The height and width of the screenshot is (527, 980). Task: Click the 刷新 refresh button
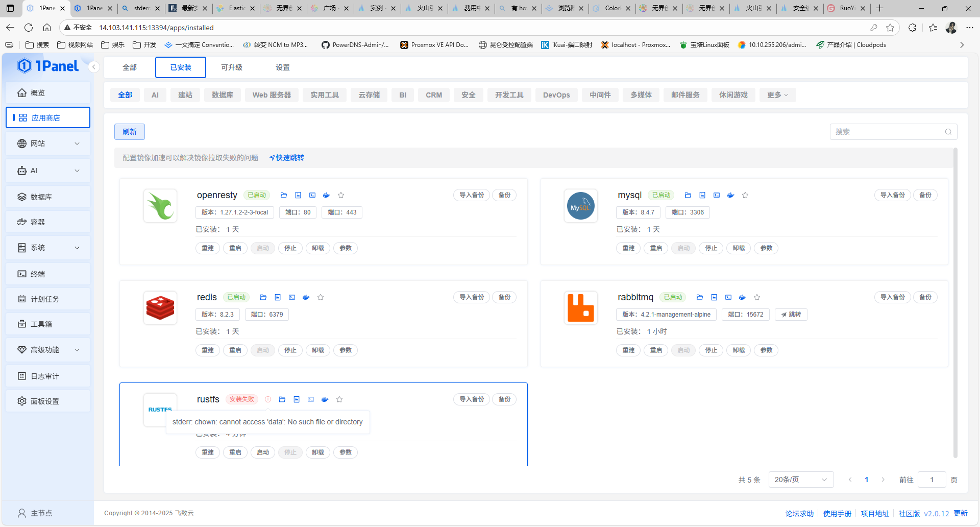(130, 132)
